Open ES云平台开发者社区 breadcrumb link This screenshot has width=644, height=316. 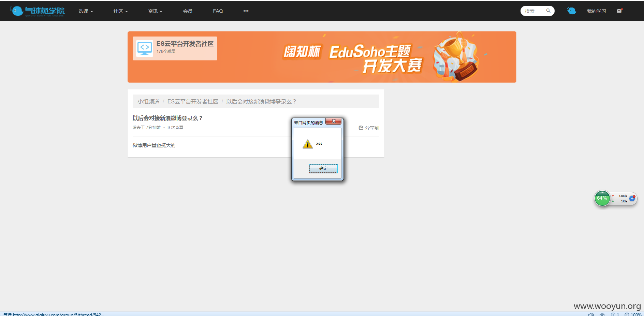click(x=193, y=102)
